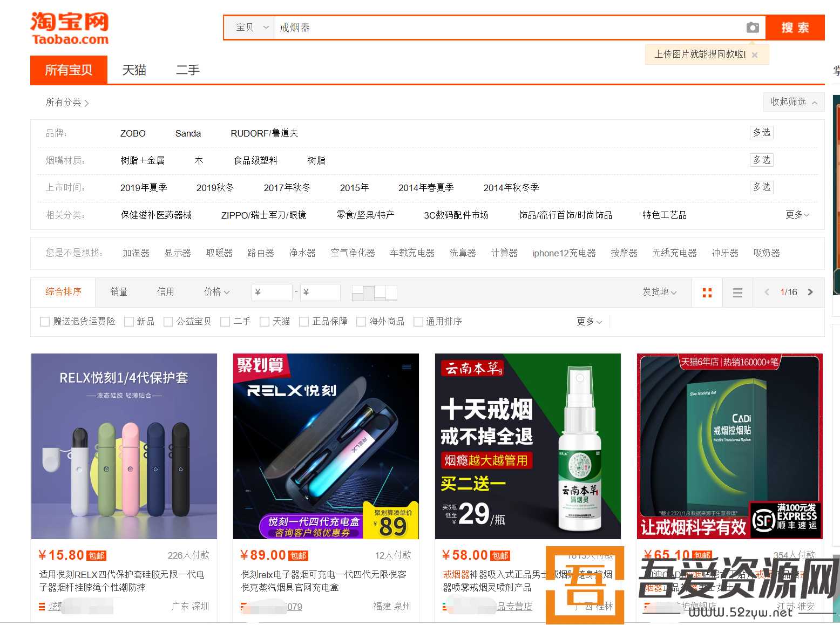Click the Taobao logo
840x625 pixels.
click(x=69, y=28)
